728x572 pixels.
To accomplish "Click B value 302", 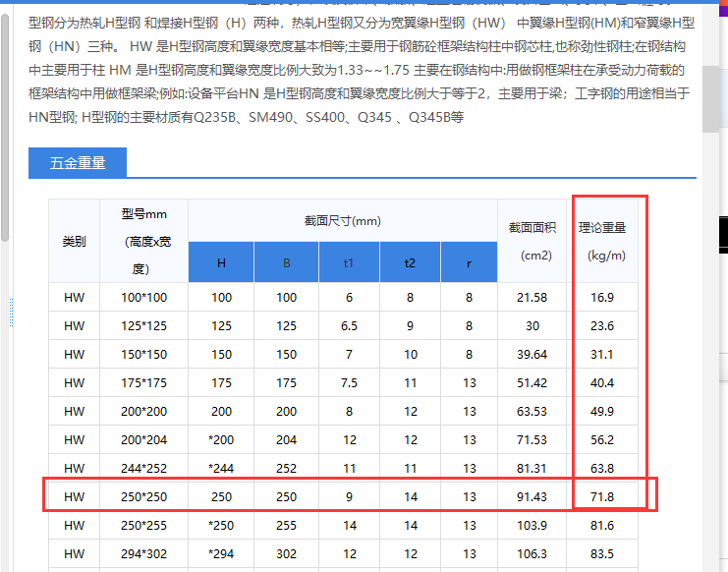I will click(x=287, y=553).
